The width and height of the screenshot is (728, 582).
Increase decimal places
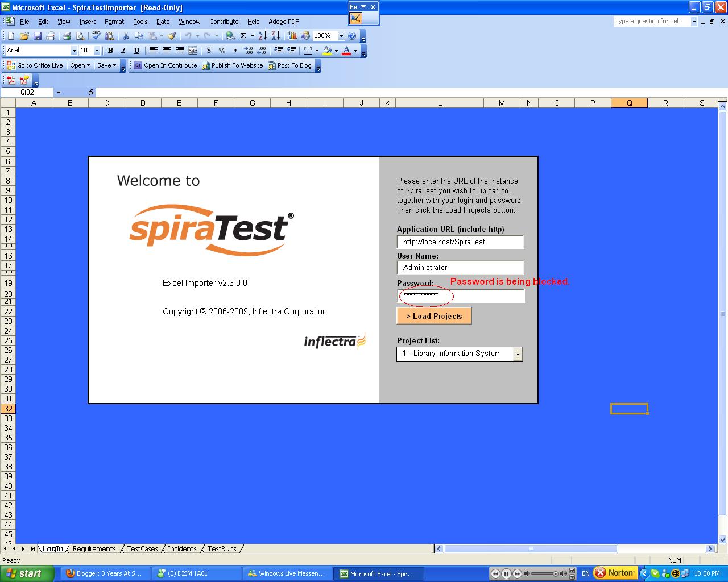249,51
